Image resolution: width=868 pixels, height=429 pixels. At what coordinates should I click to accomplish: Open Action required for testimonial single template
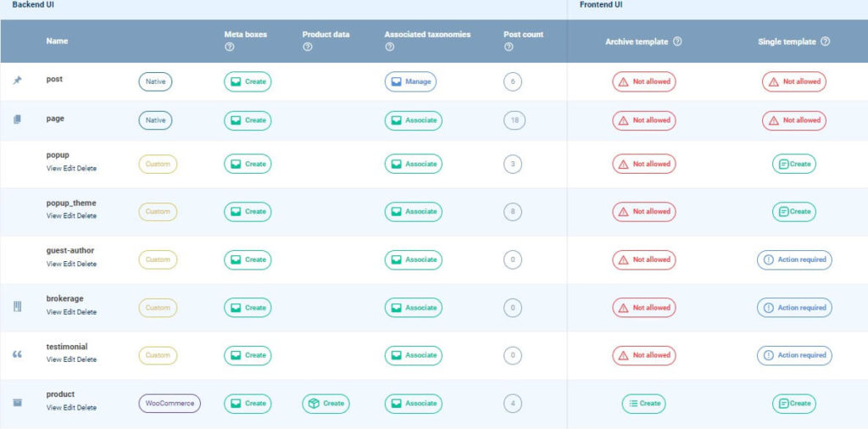click(x=794, y=355)
